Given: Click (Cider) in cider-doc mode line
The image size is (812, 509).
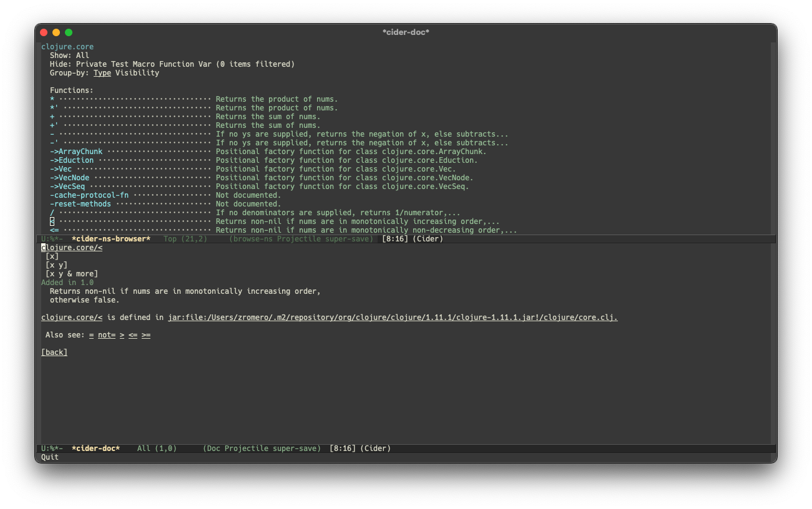Looking at the screenshot, I should click(376, 448).
